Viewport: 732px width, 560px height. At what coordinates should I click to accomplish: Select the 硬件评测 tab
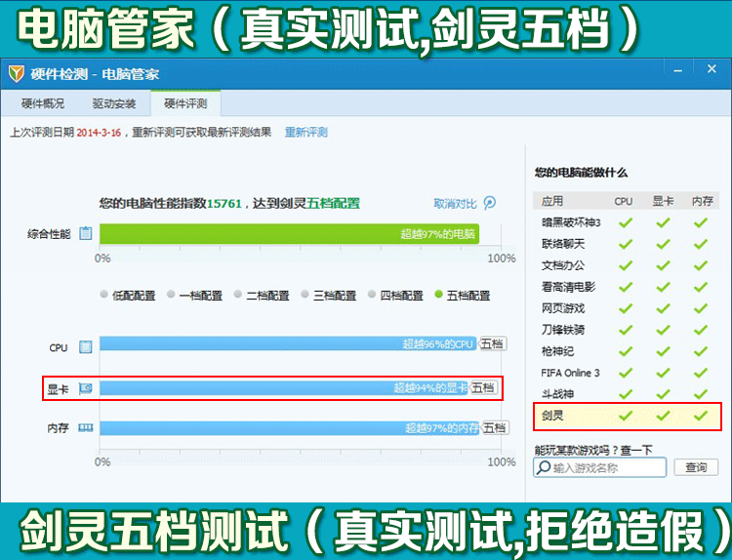(185, 103)
